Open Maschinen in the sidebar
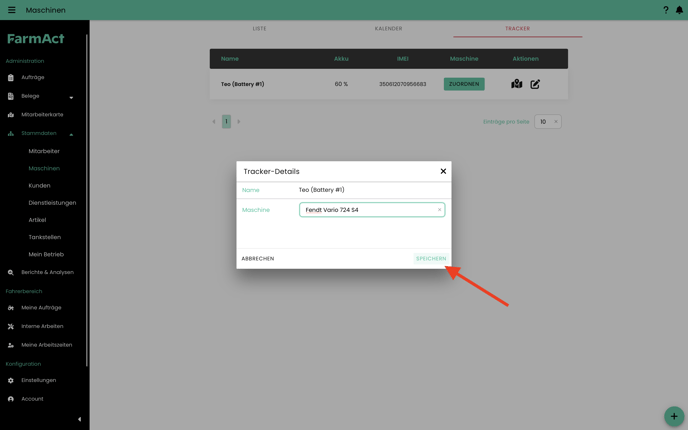Image resolution: width=688 pixels, height=430 pixels. 44,168
